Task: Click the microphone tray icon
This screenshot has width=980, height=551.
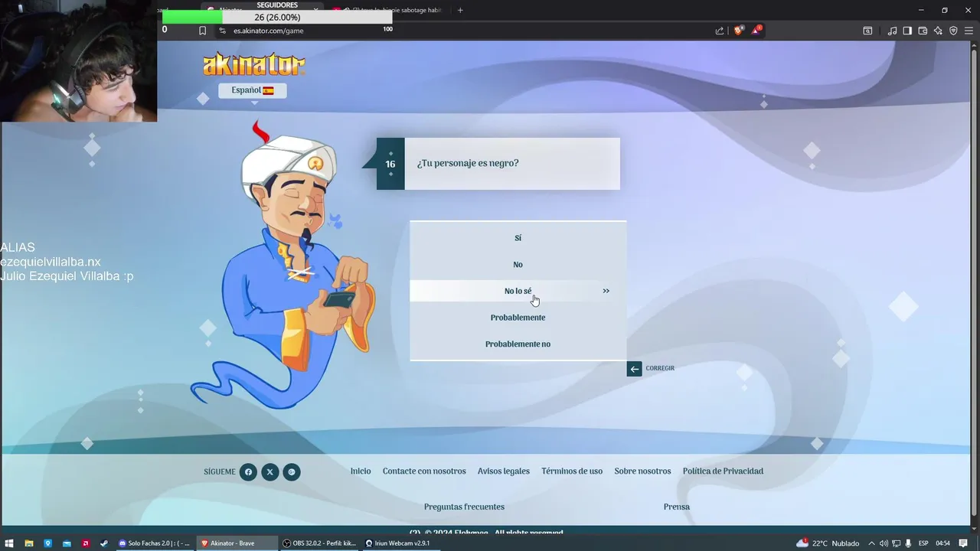Action: coord(908,543)
